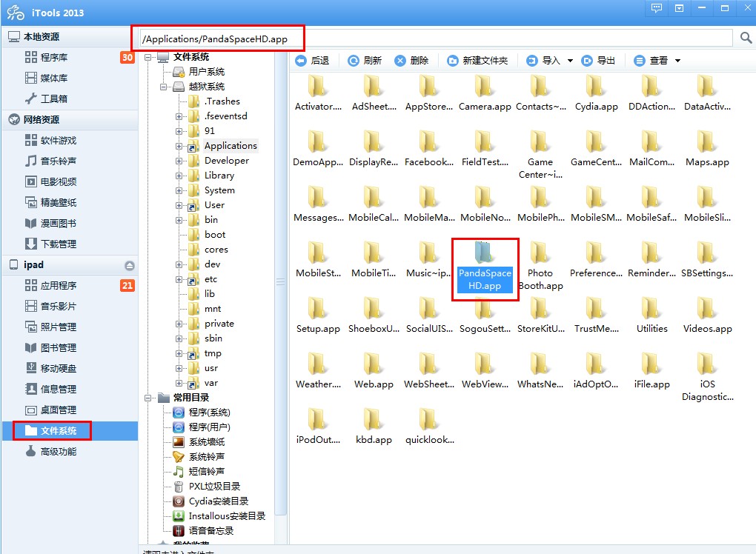
Task: Select kbd.app folder
Action: click(x=374, y=427)
